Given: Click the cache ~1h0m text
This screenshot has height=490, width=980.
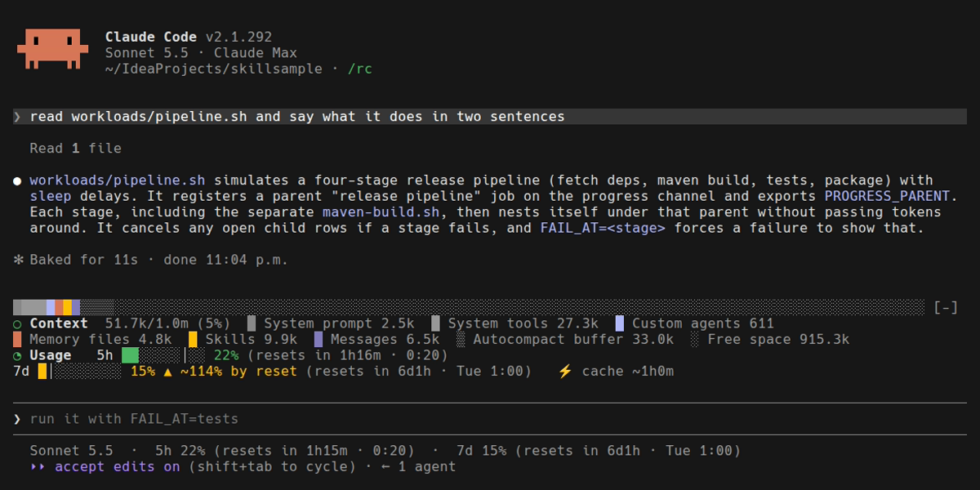Looking at the screenshot, I should click(x=628, y=372).
